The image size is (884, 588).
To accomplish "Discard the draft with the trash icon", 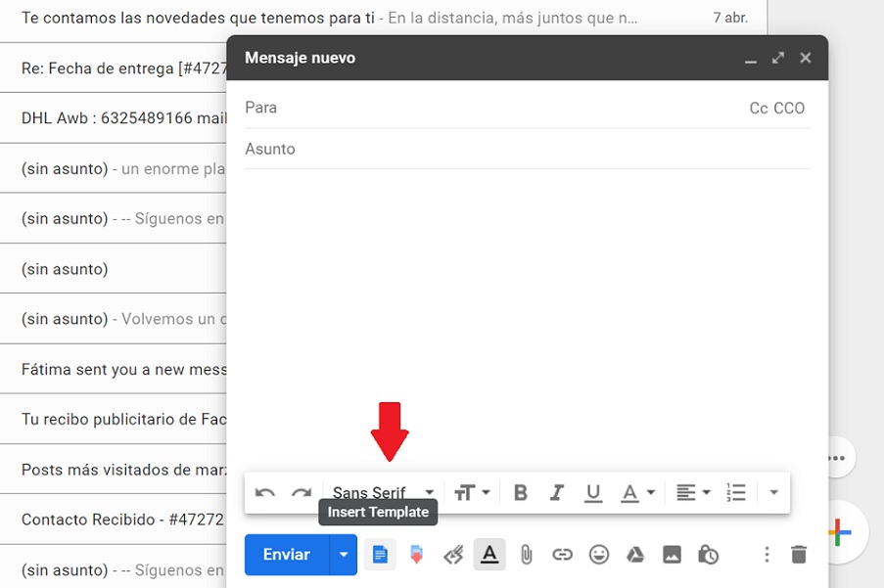I will tap(799, 555).
